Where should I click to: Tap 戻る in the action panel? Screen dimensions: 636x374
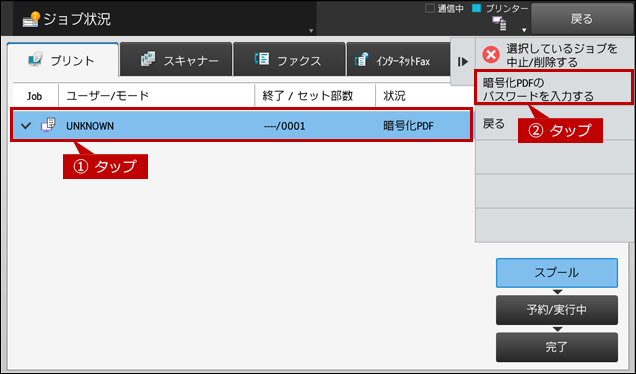(x=494, y=124)
